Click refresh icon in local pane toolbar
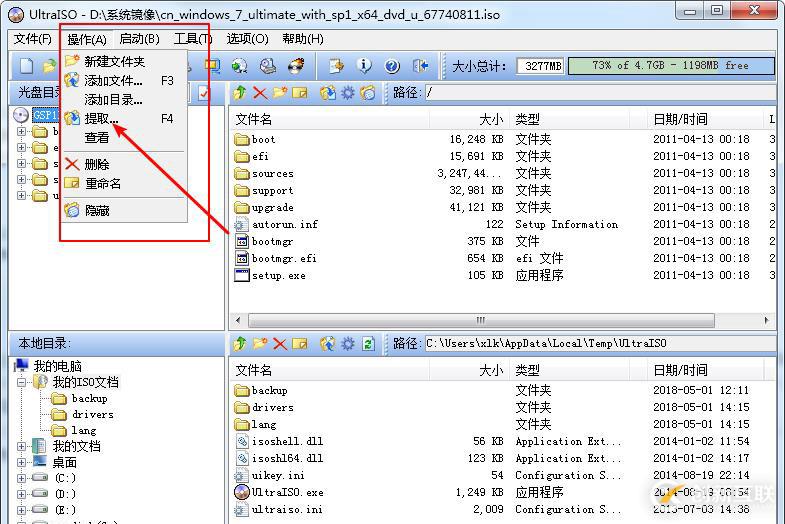Screen dimensions: 785x524 click(x=368, y=344)
